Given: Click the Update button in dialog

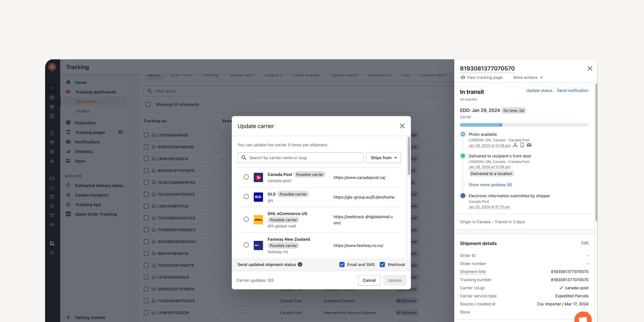Looking at the screenshot, I should (x=394, y=280).
